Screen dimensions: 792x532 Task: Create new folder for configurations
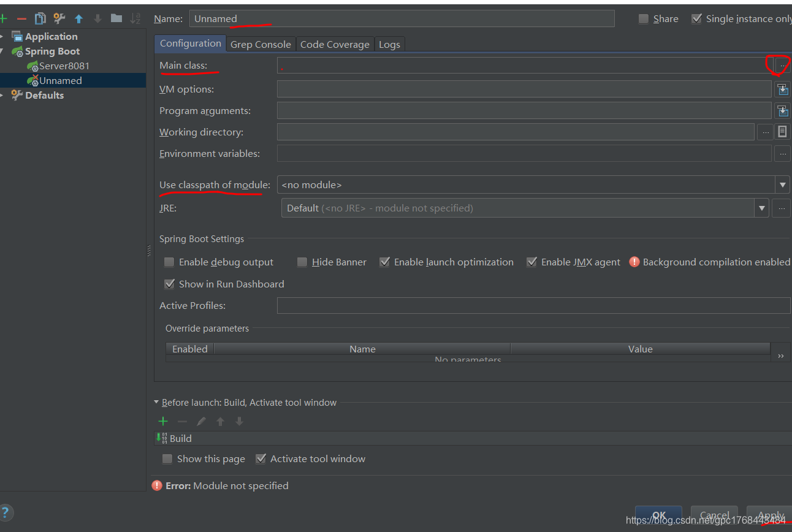click(116, 18)
